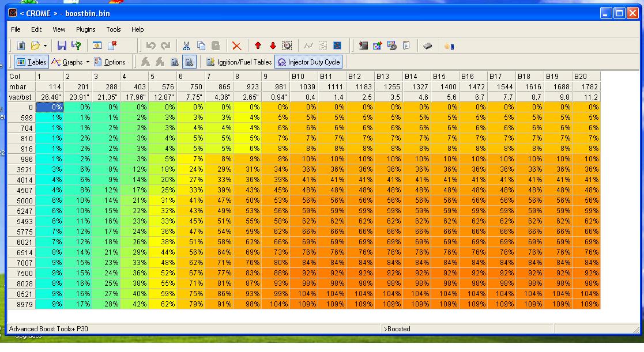Click the Save file floppy disk icon

coord(62,46)
